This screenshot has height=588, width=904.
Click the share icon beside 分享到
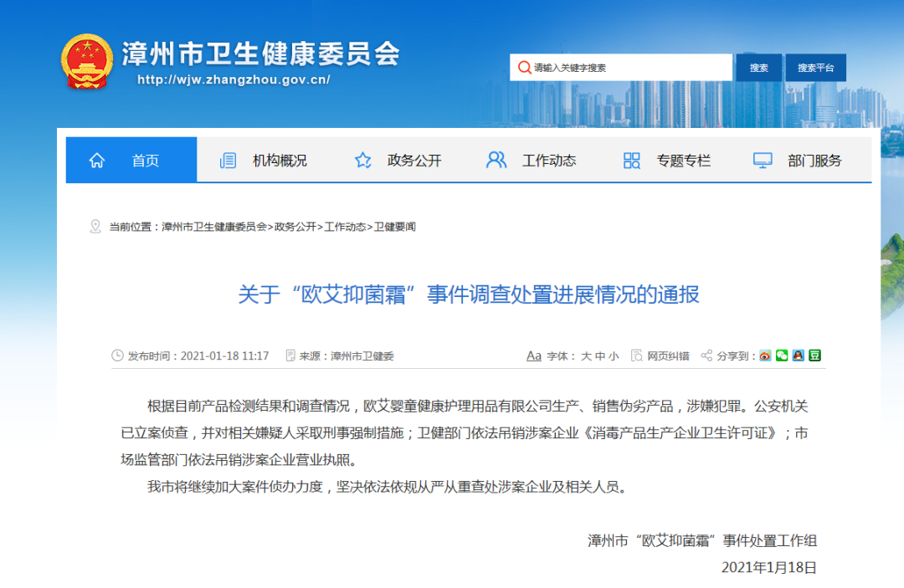706,355
